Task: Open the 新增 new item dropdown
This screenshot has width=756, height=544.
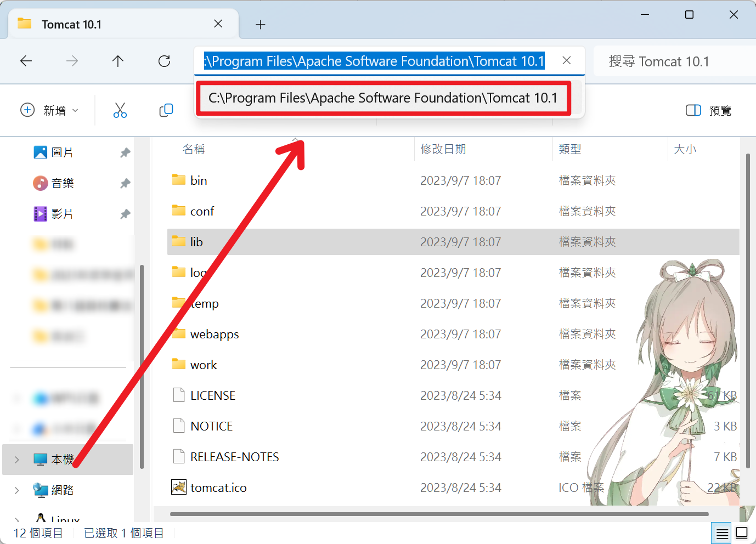Action: click(49, 110)
